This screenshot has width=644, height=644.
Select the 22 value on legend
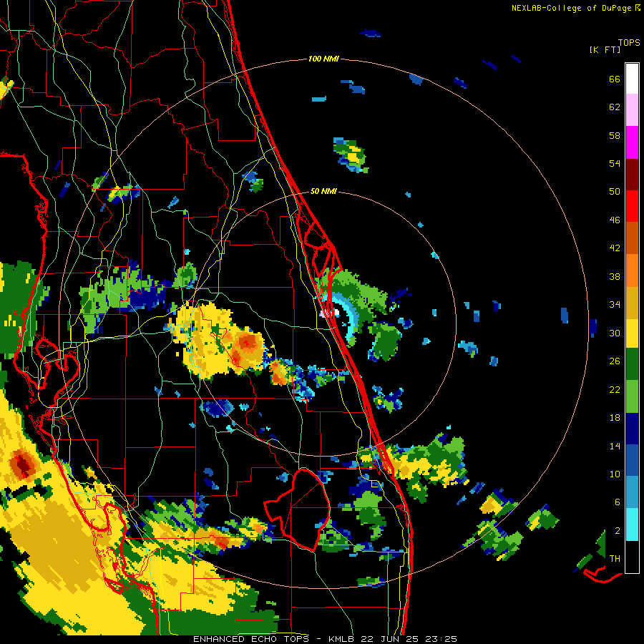pyautogui.click(x=615, y=390)
